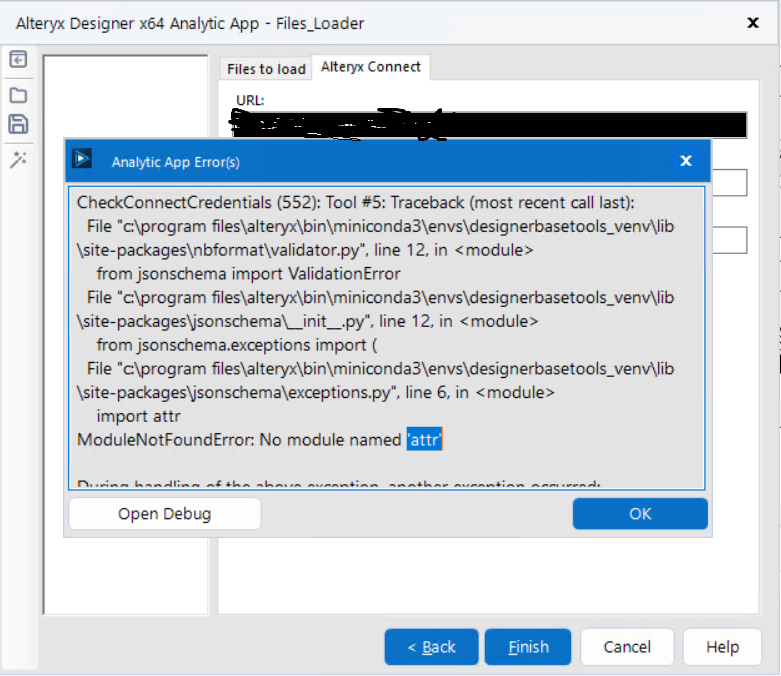Click 'from jsonschema import ValidationError' line
The width and height of the screenshot is (781, 676).
[x=249, y=273]
